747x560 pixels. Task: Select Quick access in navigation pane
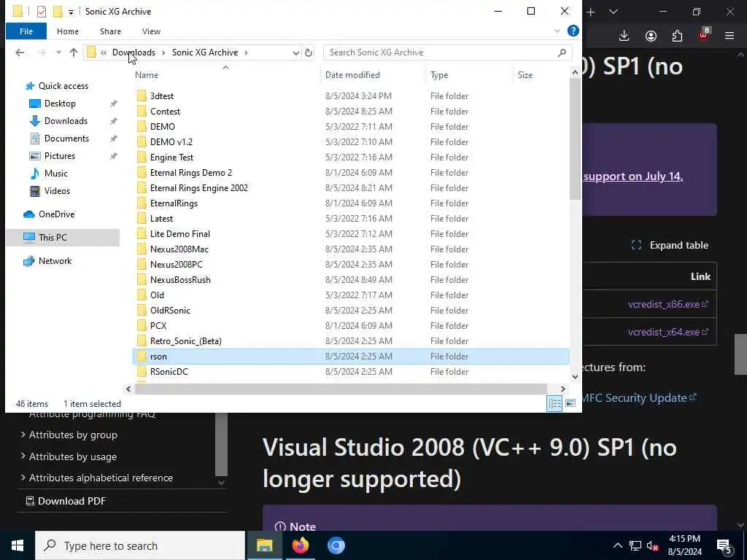(63, 86)
